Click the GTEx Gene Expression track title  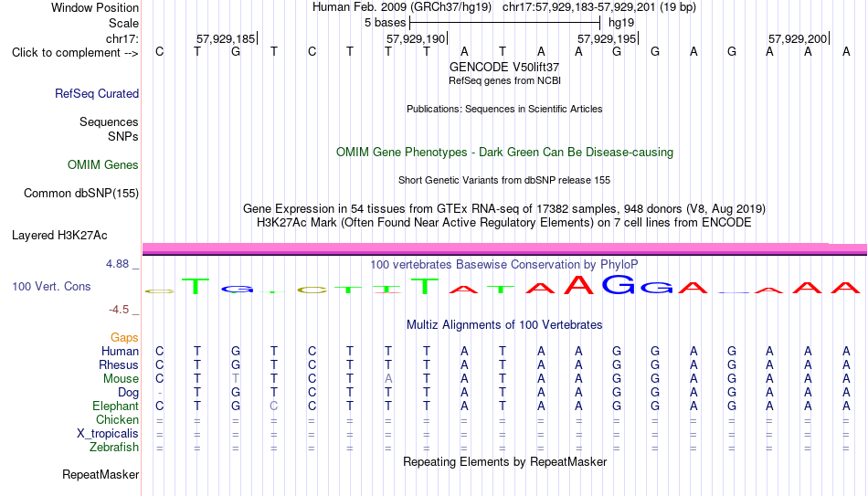point(504,208)
